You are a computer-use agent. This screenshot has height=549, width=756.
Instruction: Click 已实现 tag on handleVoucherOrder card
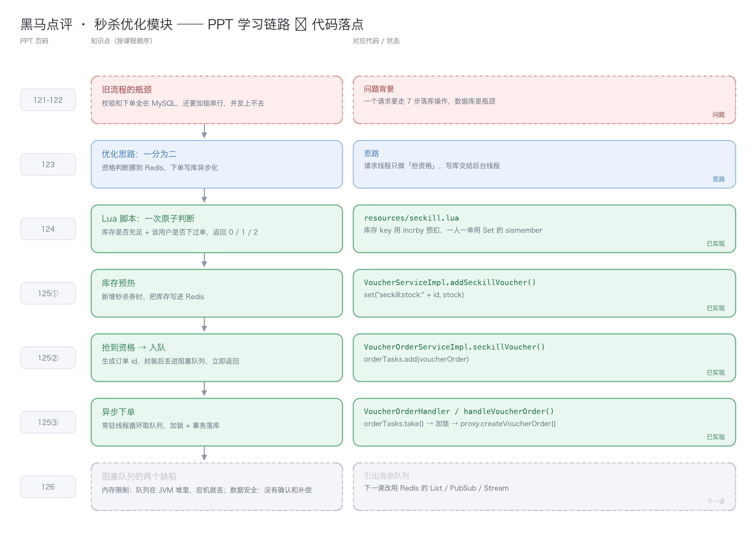[716, 437]
